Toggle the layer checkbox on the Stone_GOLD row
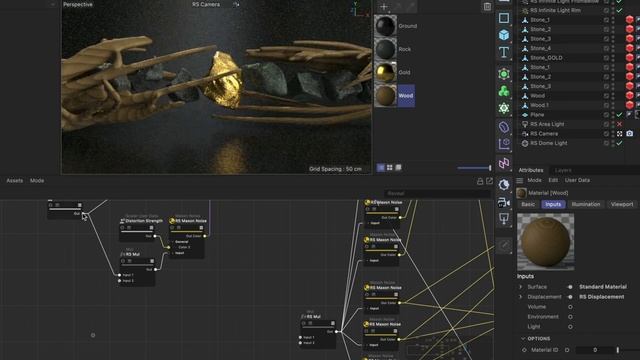 606,58
